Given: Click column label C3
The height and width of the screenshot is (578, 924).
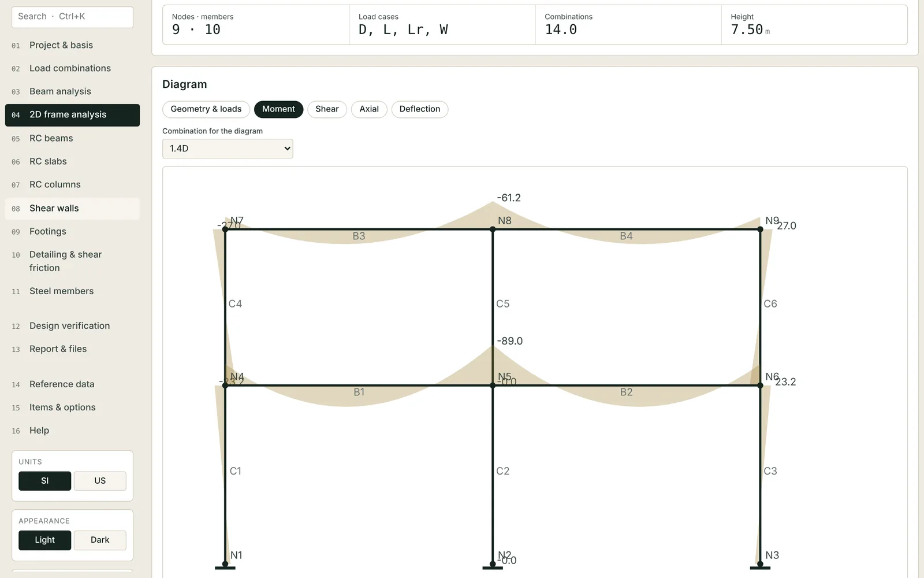Looking at the screenshot, I should pos(770,472).
